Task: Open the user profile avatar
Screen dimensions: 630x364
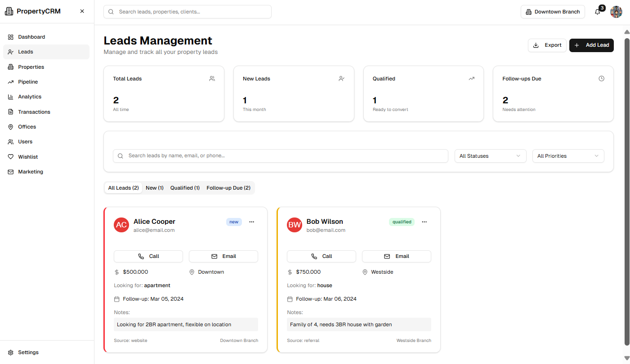Action: click(x=616, y=12)
